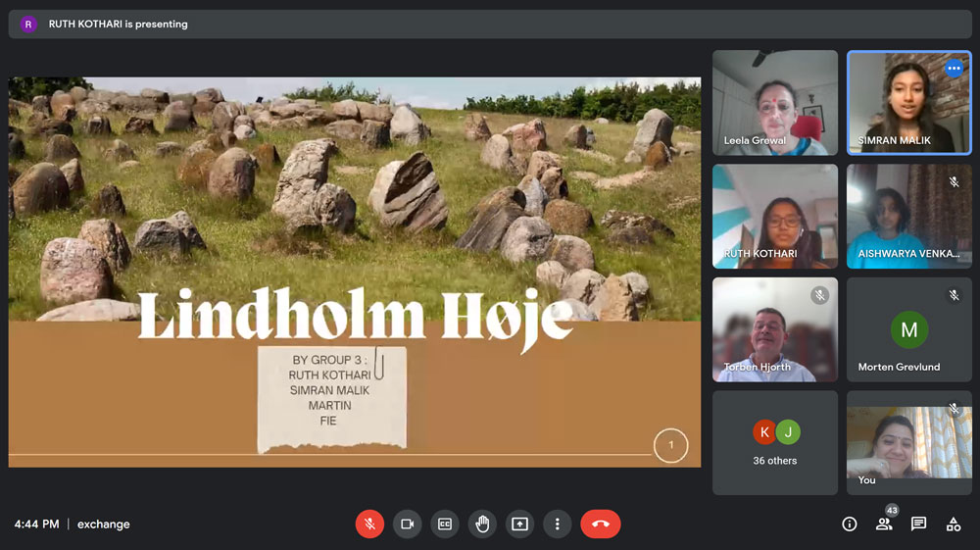Toggle closed captions
This screenshot has height=550, width=980.
click(x=445, y=524)
